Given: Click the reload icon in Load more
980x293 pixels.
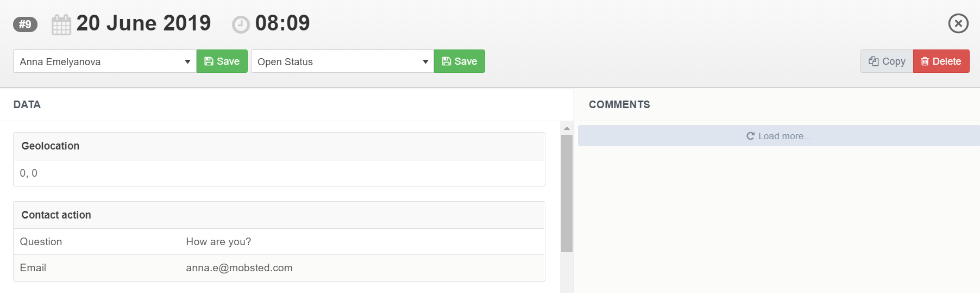Looking at the screenshot, I should pyautogui.click(x=750, y=136).
